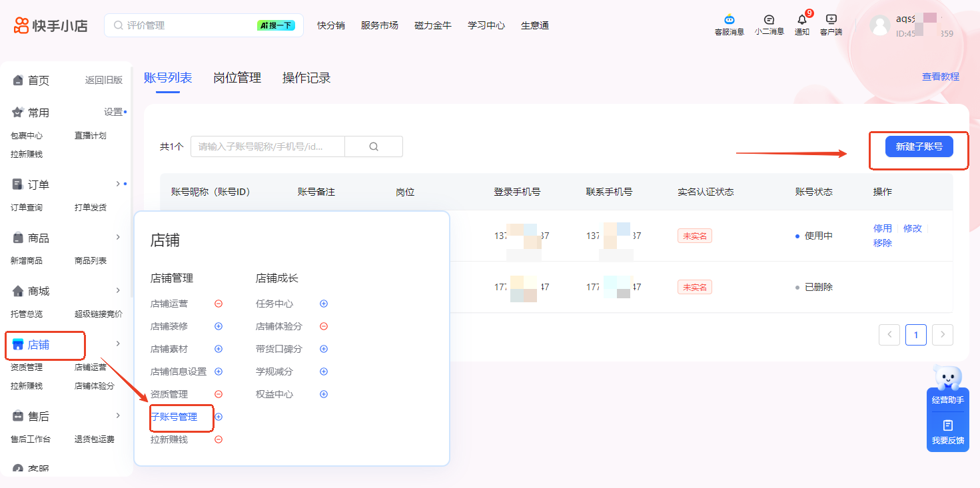The height and width of the screenshot is (488, 980).
Task: Open 售后工作台 in the sidebar
Action: 31,439
